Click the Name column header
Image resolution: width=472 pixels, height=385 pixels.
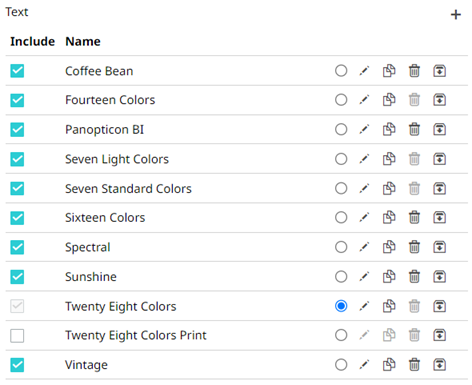[83, 41]
